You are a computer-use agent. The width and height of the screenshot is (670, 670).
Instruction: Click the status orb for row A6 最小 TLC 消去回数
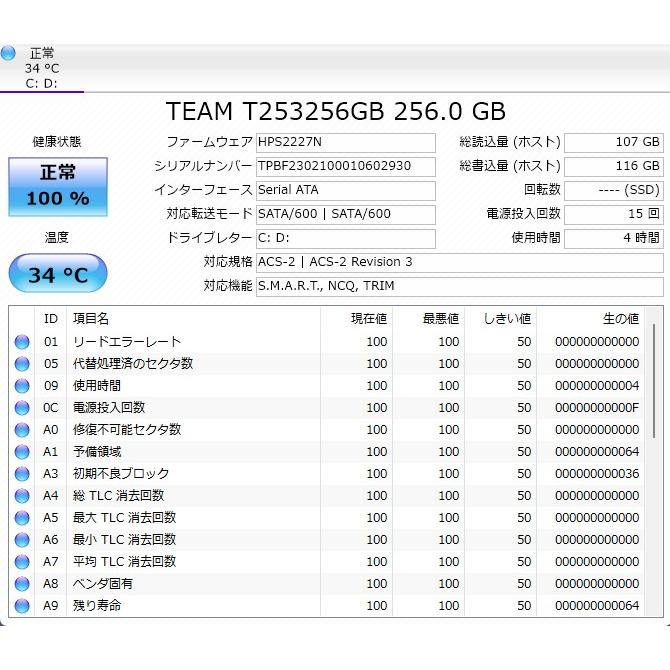click(22, 540)
